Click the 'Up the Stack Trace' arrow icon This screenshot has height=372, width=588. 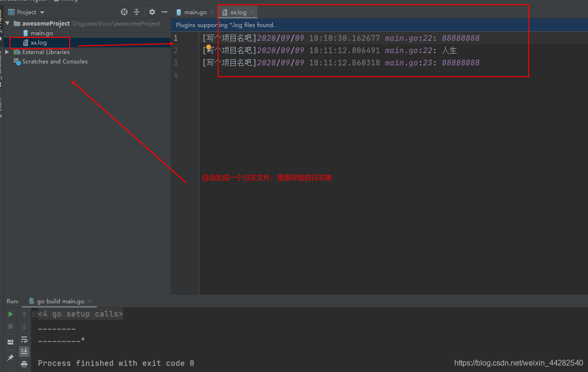click(24, 314)
